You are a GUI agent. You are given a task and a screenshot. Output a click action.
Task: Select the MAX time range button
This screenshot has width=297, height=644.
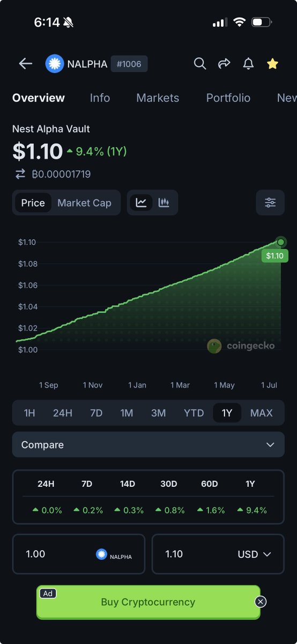[262, 413]
